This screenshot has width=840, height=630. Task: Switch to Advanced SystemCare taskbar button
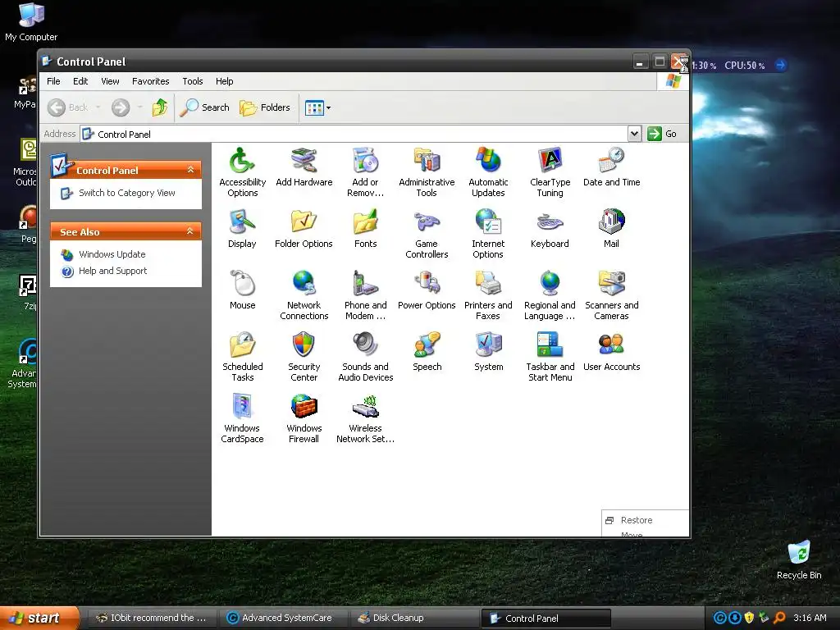click(285, 619)
